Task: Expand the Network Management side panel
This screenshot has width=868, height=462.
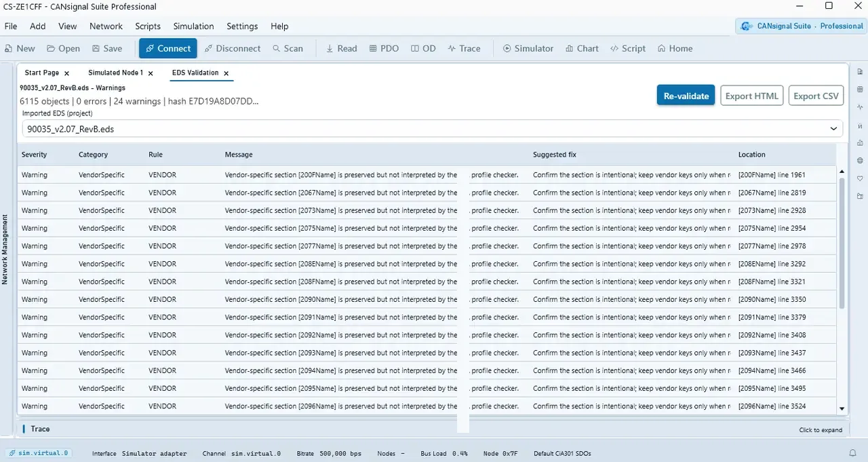Action: [x=5, y=250]
